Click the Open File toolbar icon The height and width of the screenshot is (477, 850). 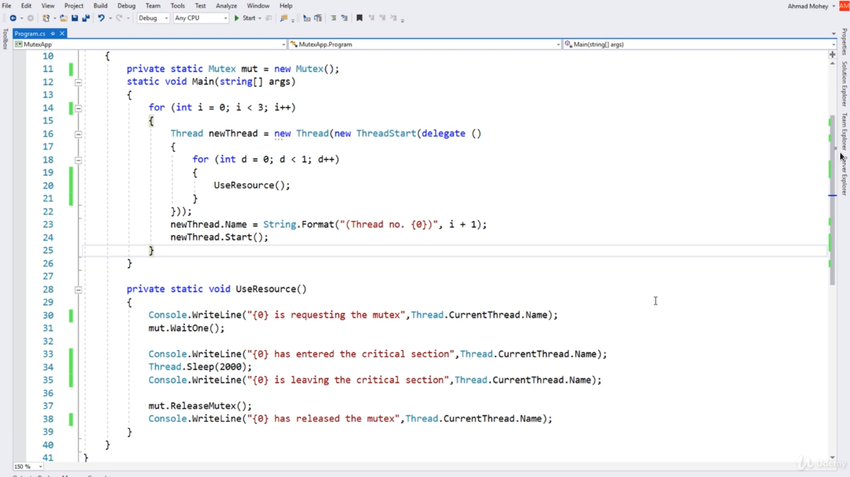[63, 18]
